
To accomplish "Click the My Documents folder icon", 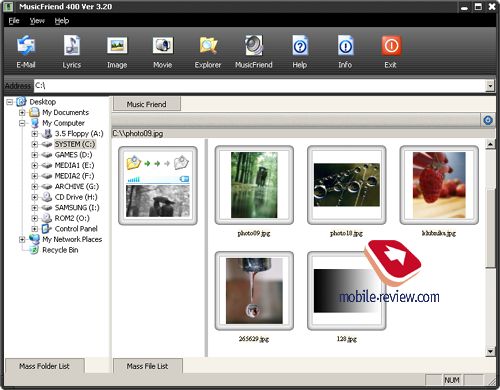I will tap(34, 112).
